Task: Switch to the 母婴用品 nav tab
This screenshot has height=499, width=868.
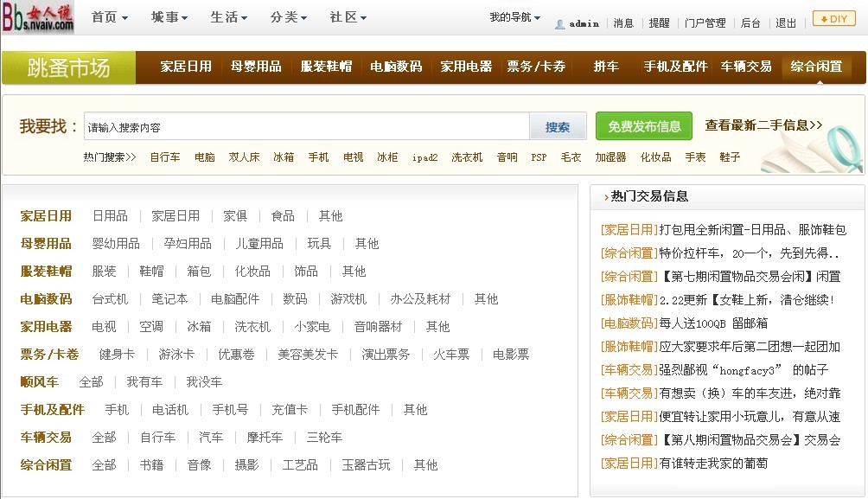Action: pyautogui.click(x=256, y=67)
